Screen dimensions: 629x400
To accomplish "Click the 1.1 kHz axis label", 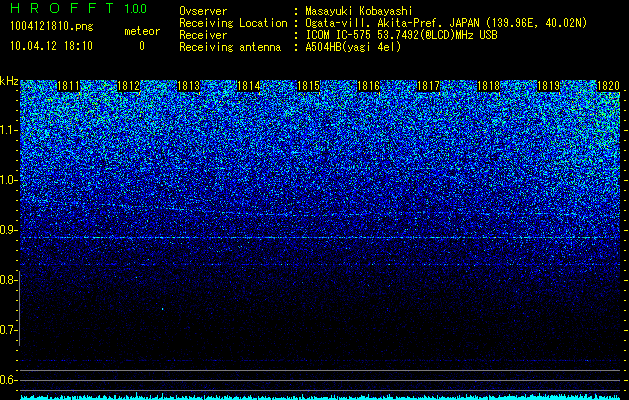I will click(8, 130).
